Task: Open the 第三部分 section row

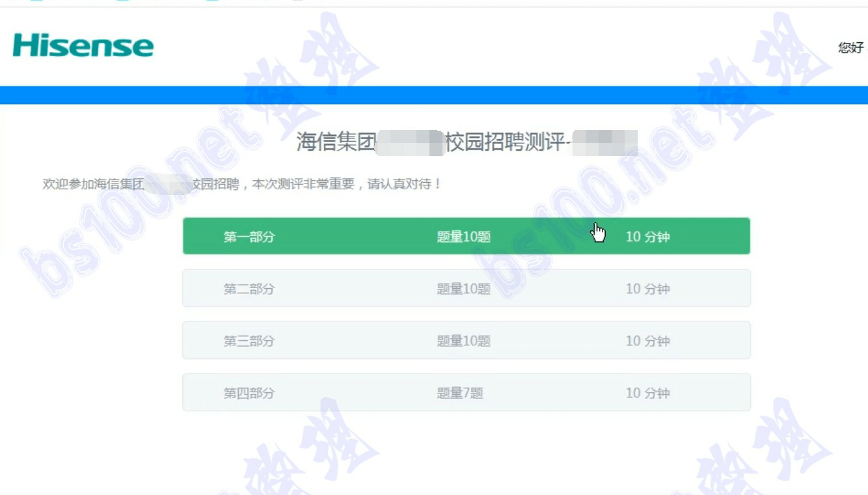Action: click(x=467, y=340)
